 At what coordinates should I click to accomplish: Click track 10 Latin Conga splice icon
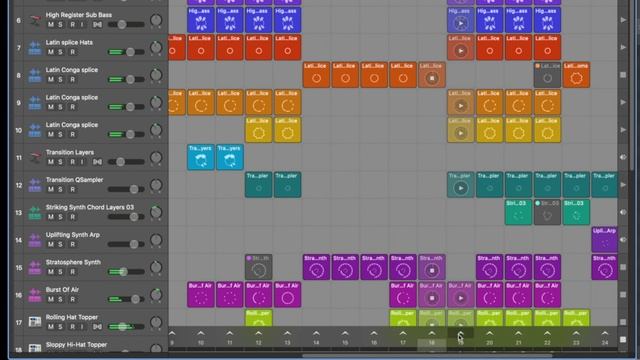(x=35, y=130)
